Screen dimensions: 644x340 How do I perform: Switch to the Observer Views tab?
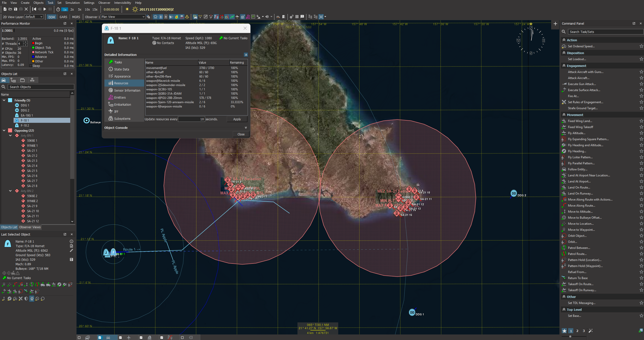pos(30,227)
